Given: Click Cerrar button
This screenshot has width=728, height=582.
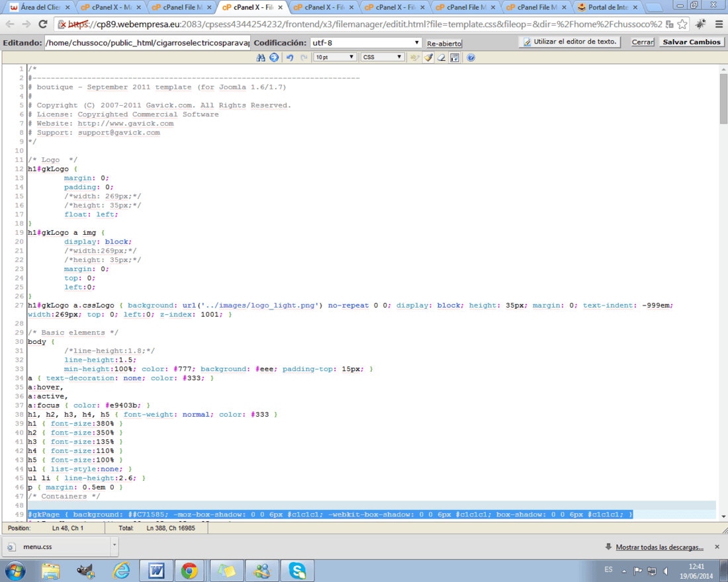Looking at the screenshot, I should pyautogui.click(x=643, y=42).
